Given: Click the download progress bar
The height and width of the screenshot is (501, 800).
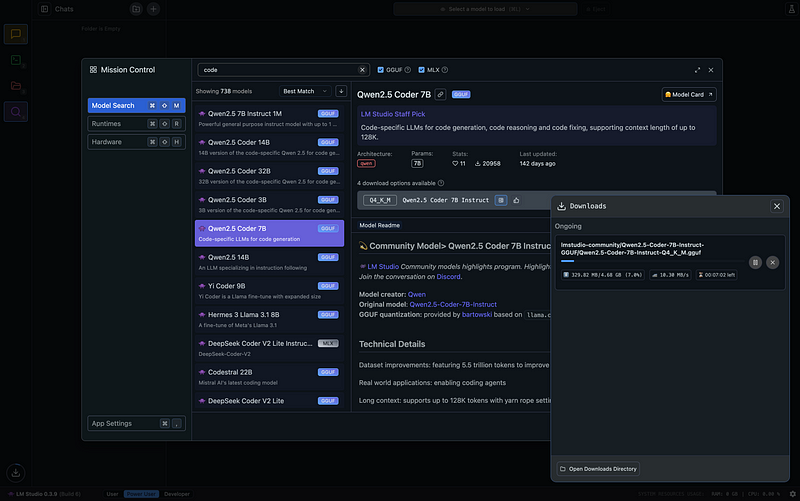Looking at the screenshot, I should point(652,261).
